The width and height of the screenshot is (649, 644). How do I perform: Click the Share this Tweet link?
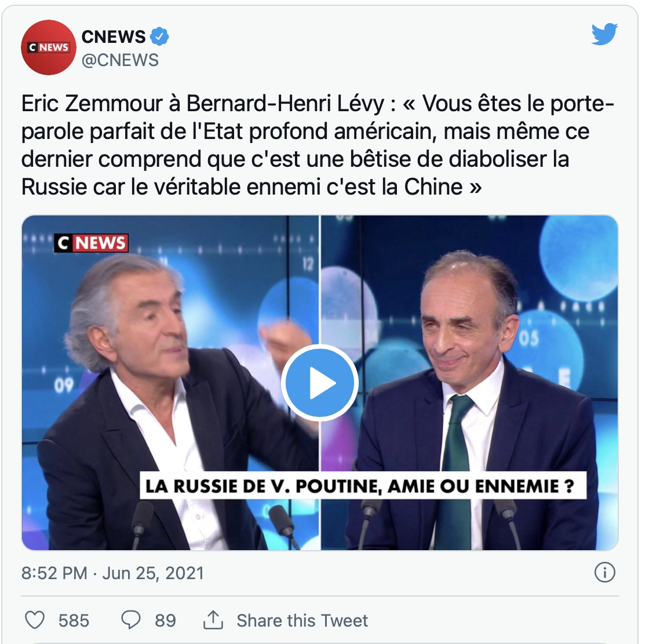(x=302, y=620)
